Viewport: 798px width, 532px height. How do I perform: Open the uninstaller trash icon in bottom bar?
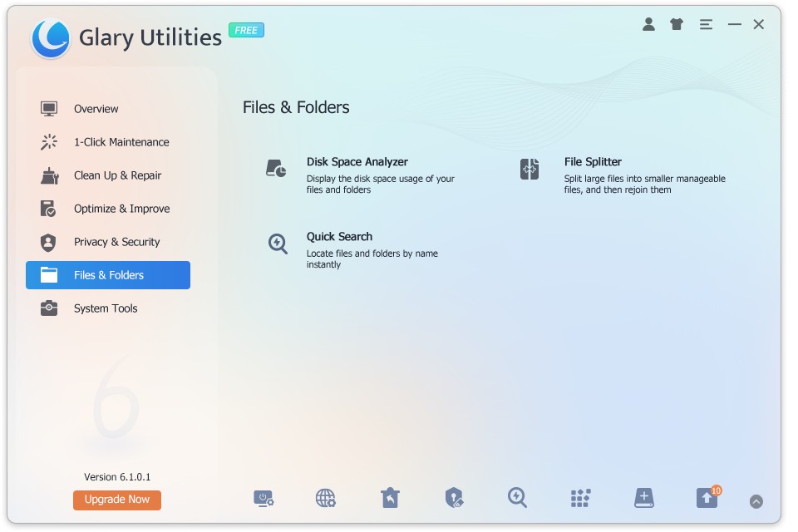(390, 498)
